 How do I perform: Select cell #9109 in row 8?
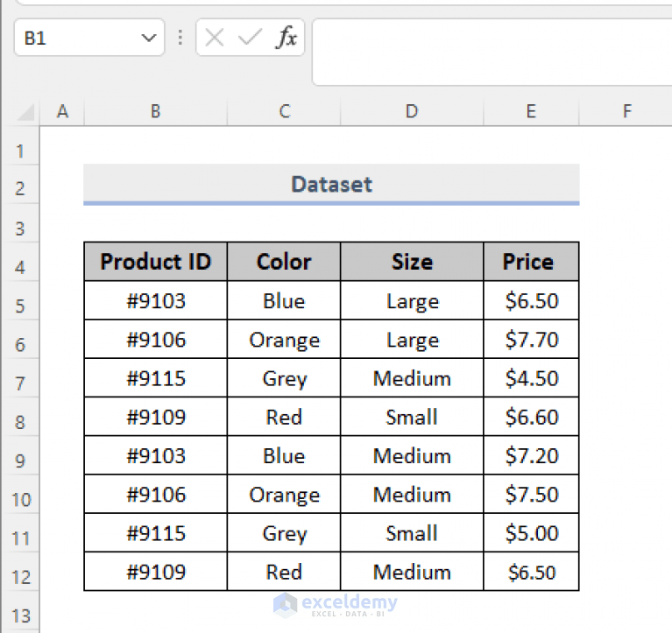[x=156, y=417]
